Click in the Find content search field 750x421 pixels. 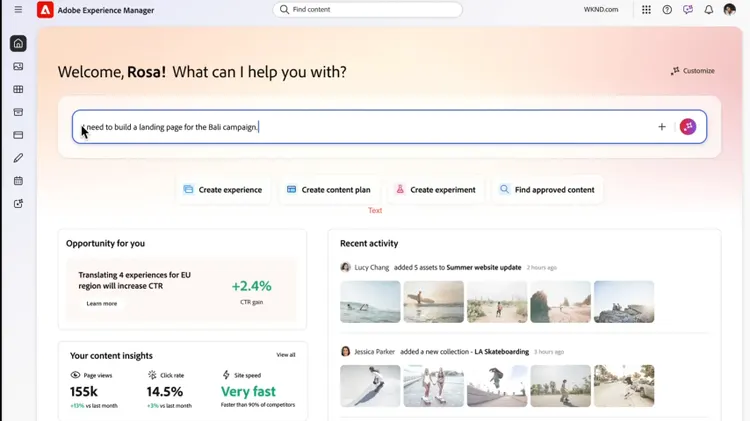click(367, 10)
